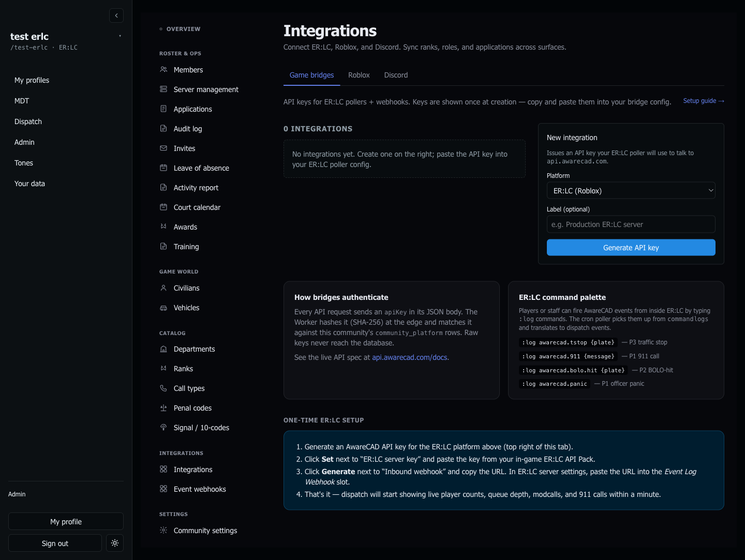Expand the test erlc community switcher

point(120,36)
